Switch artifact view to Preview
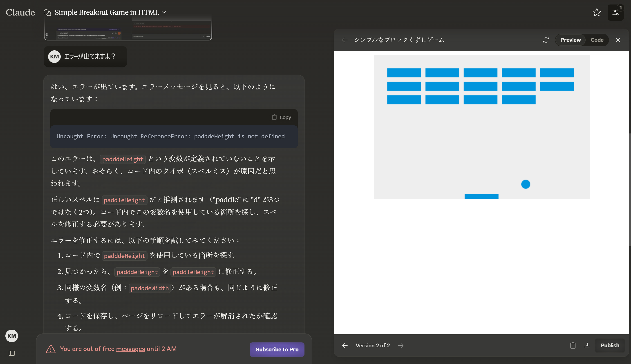 click(570, 40)
